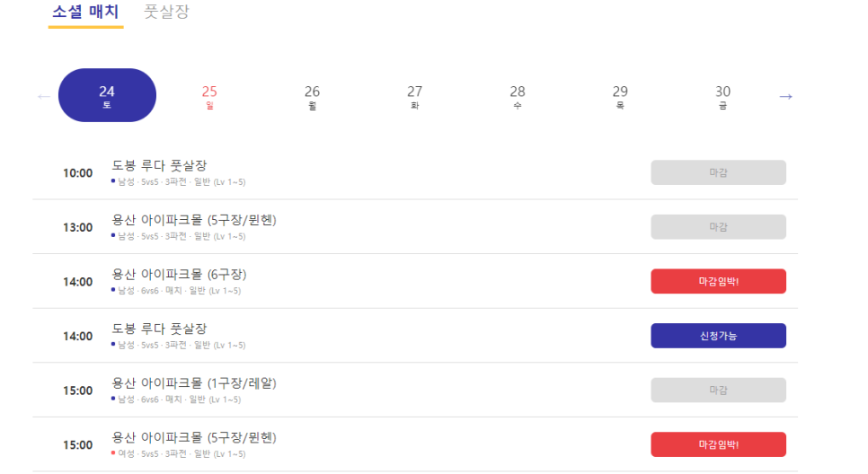Select the 소셜 매치 tab
This screenshot has width=868, height=474.
[85, 12]
